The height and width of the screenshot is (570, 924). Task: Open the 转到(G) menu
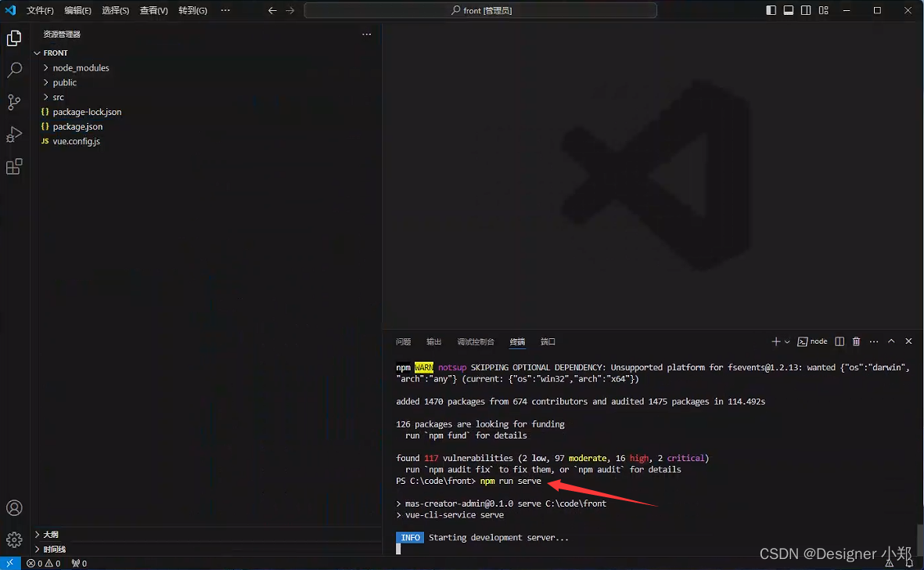pos(192,10)
